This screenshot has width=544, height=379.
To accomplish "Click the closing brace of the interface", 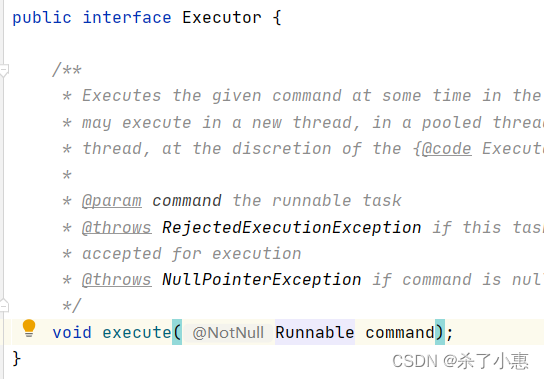I will click(17, 358).
